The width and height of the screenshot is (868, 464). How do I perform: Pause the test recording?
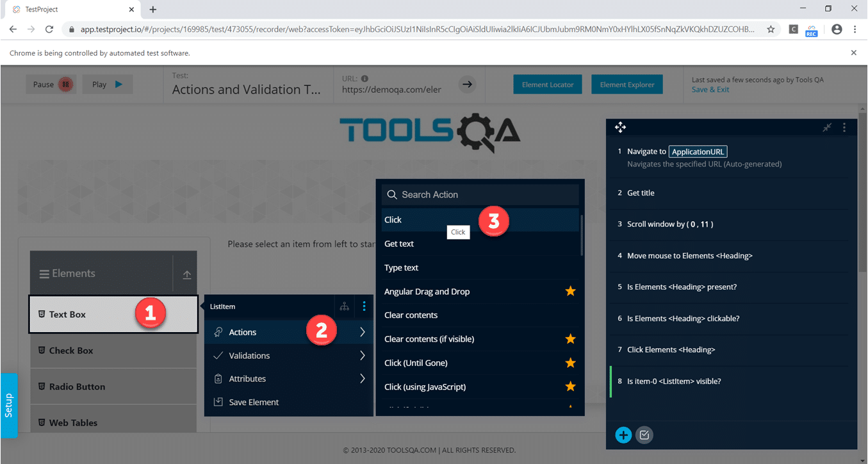[51, 83]
